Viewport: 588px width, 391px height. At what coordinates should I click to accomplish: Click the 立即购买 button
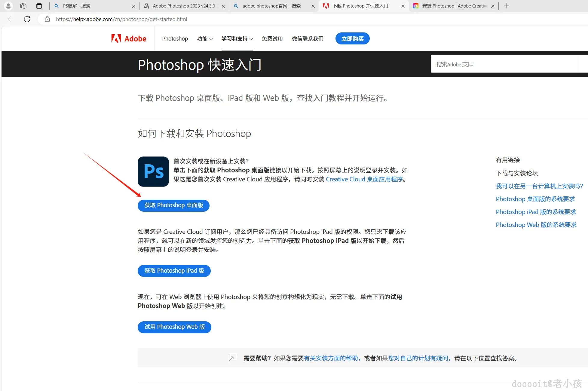click(x=352, y=39)
